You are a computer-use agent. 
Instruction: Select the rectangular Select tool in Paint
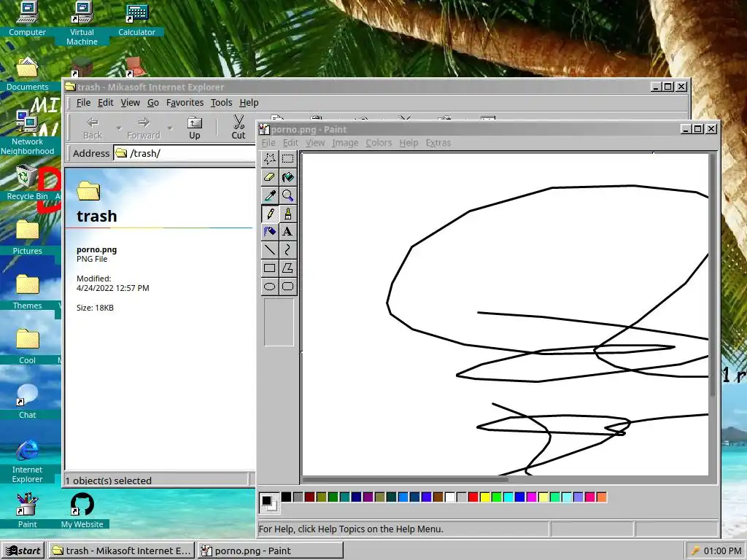tap(287, 158)
